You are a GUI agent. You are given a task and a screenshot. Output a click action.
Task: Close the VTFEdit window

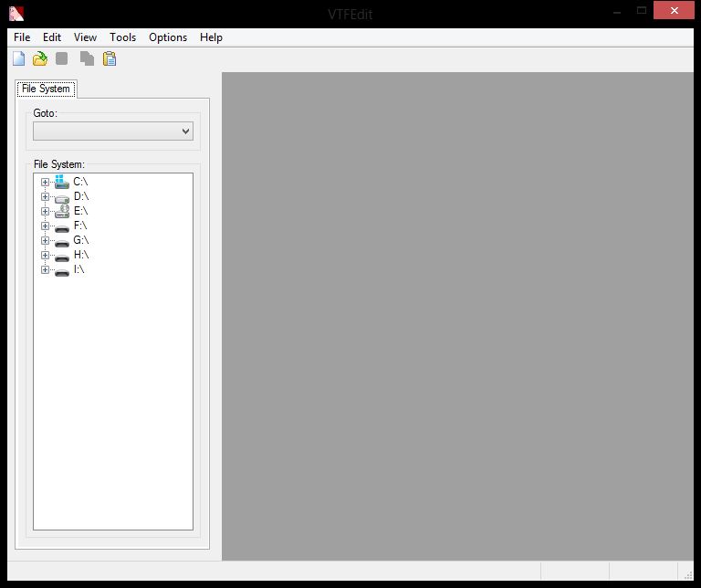[674, 10]
